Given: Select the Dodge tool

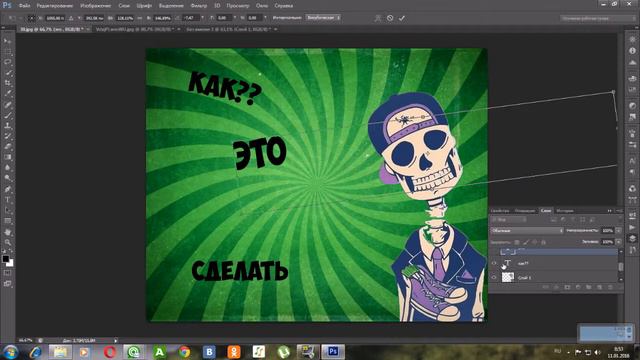Looking at the screenshot, I should tap(7, 178).
